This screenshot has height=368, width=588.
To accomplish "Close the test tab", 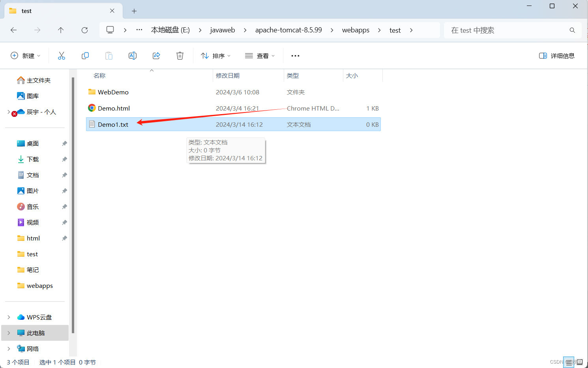I will [x=112, y=11].
